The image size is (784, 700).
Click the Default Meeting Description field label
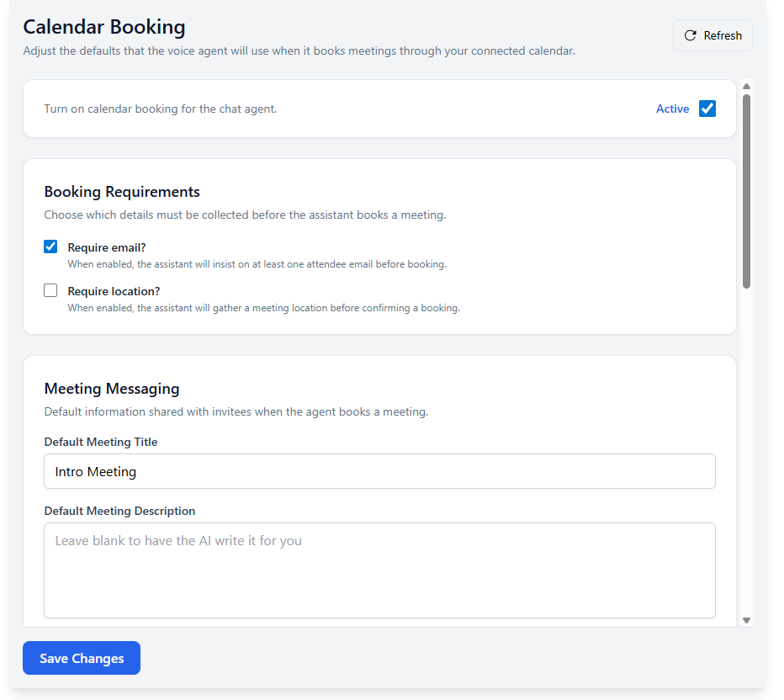click(119, 511)
